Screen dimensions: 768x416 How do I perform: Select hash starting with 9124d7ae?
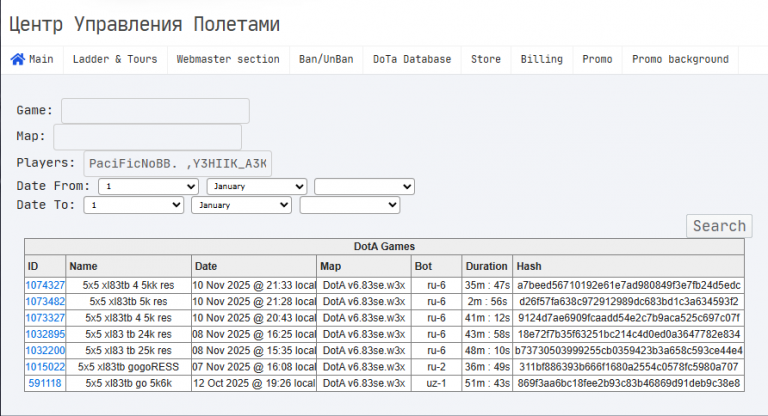628,318
